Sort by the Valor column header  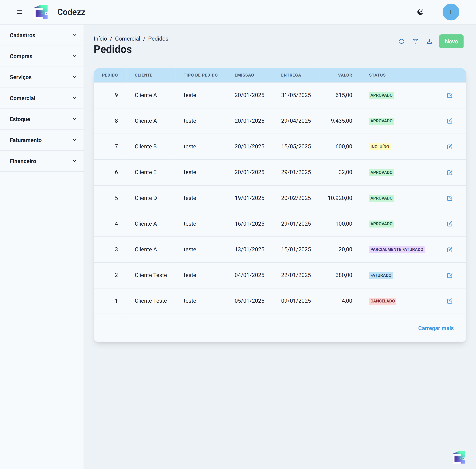345,75
